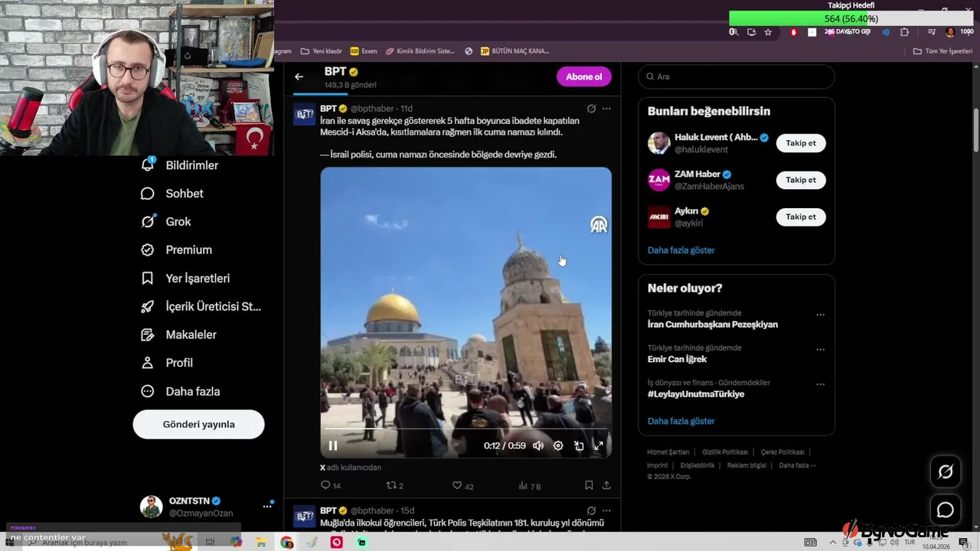Image resolution: width=980 pixels, height=551 pixels.
Task: Open video settings gear
Action: click(x=558, y=445)
